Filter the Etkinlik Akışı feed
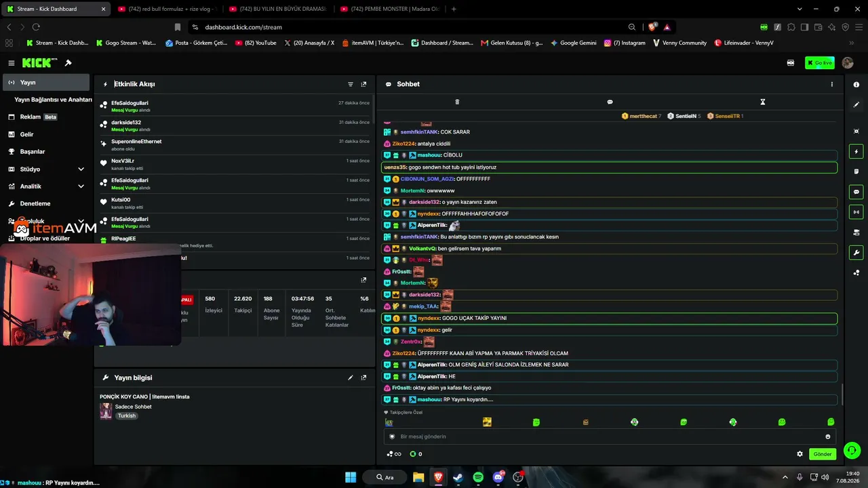868x488 pixels. coord(351,84)
